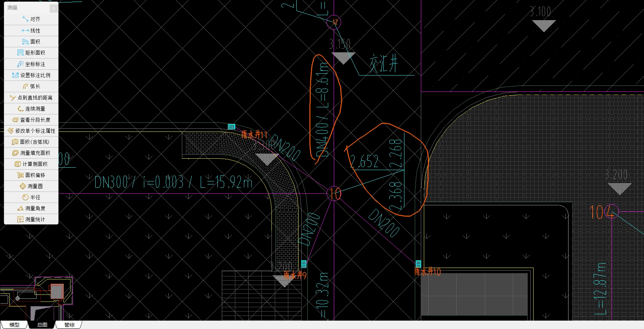Select the 弧长 arc length tool
The image size is (644, 329).
click(x=31, y=86)
